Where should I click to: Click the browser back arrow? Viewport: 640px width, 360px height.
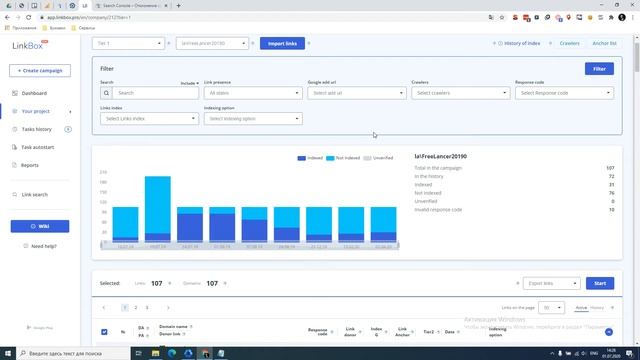coord(7,18)
